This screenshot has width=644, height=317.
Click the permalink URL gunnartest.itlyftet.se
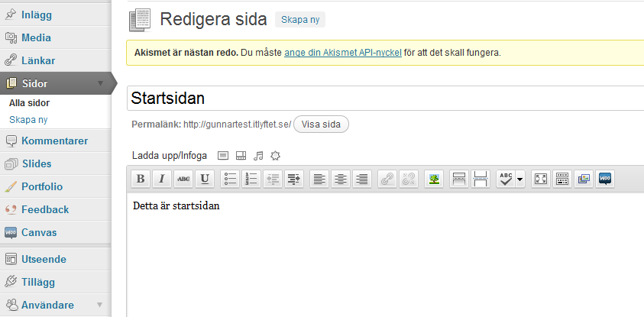tap(238, 125)
